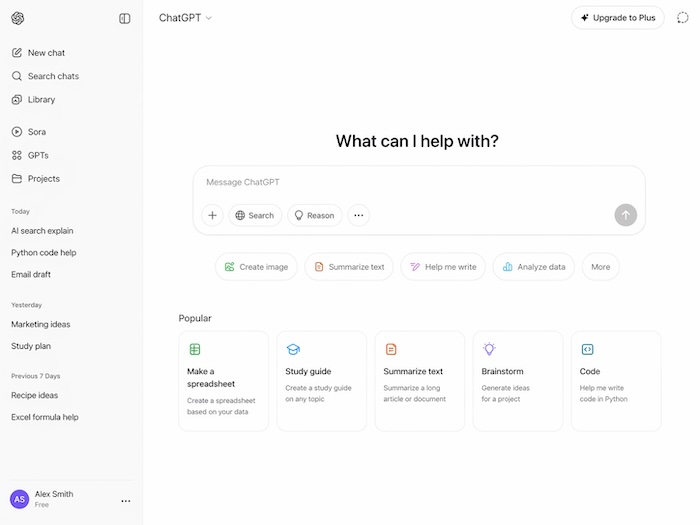
Task: Open the 'AI search explain' chat
Action: click(42, 231)
